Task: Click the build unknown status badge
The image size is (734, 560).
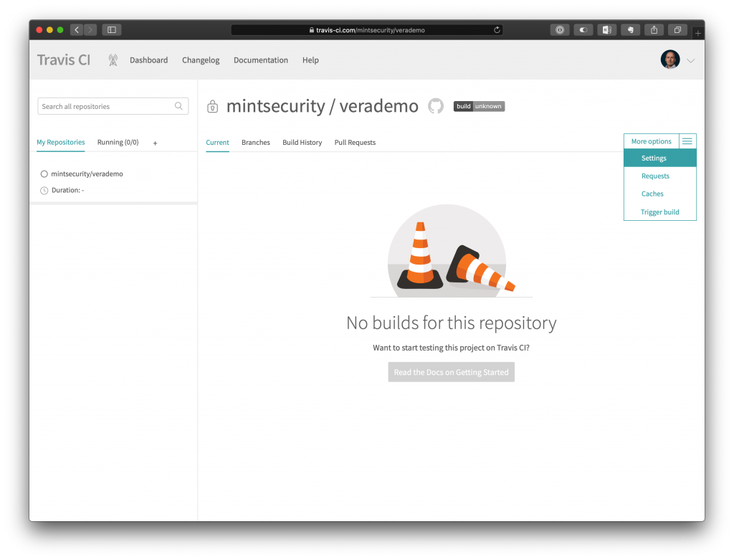Action: click(479, 105)
